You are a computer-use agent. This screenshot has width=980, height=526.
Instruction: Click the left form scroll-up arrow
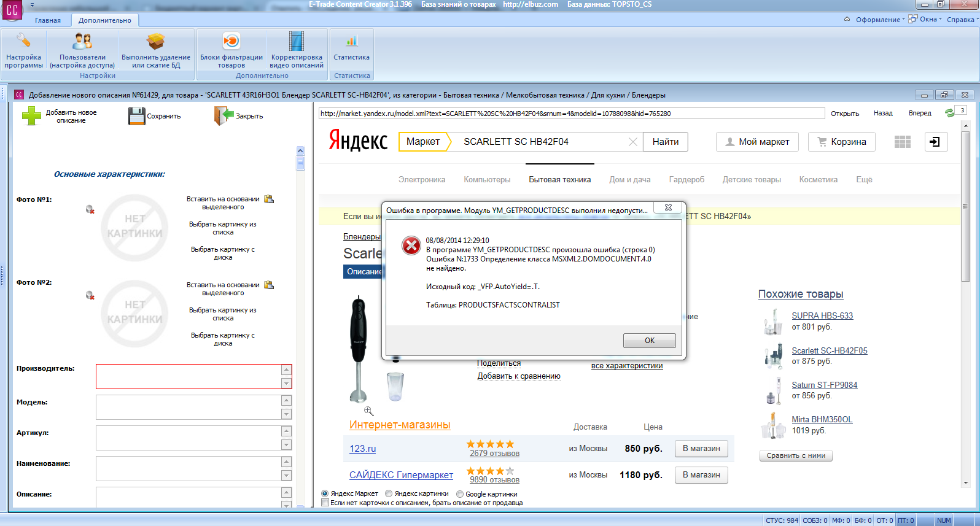click(x=300, y=150)
